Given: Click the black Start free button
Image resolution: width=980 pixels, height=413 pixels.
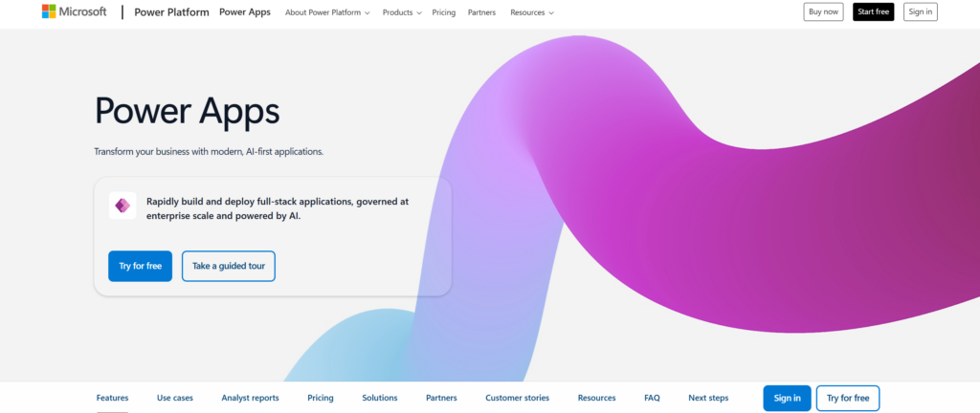Looking at the screenshot, I should (x=873, y=11).
